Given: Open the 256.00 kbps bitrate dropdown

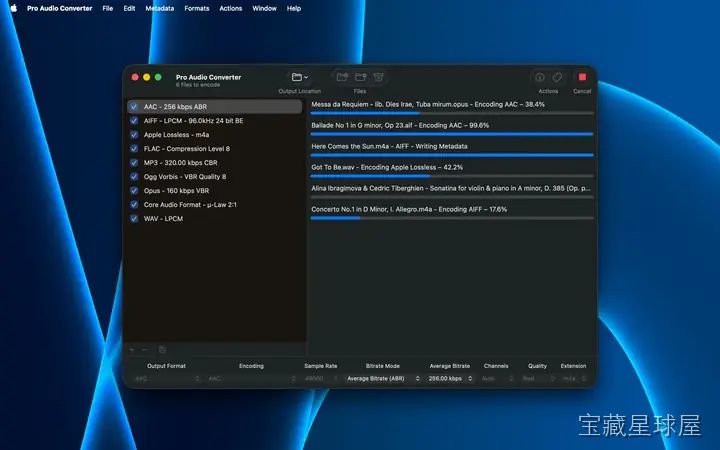Looking at the screenshot, I should pyautogui.click(x=450, y=378).
